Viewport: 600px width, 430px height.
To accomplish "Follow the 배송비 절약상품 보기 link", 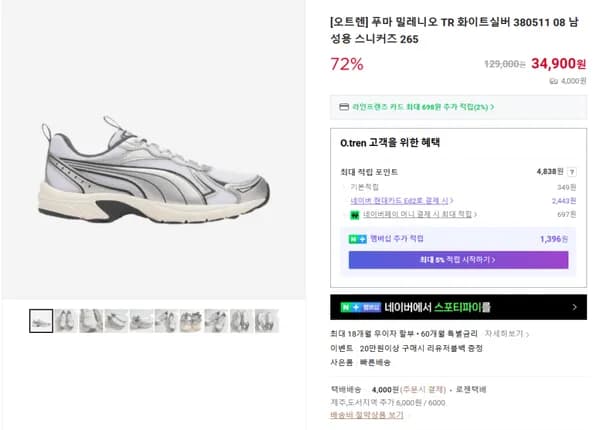I will coord(367,415).
